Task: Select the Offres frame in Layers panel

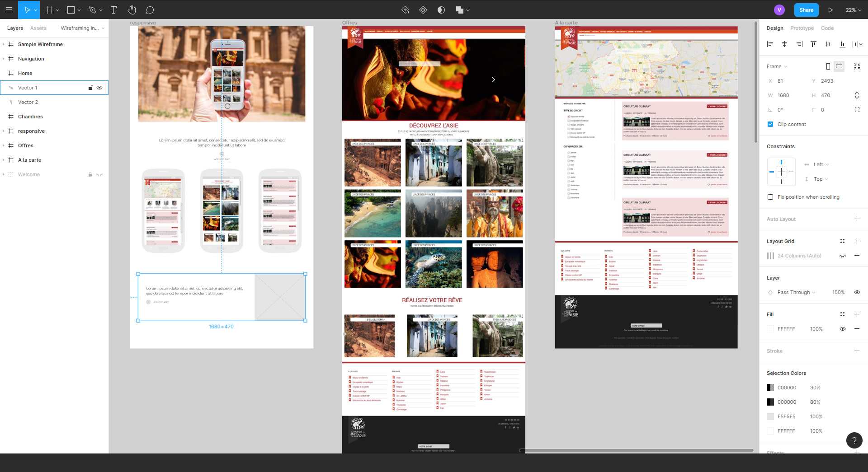Action: point(26,145)
